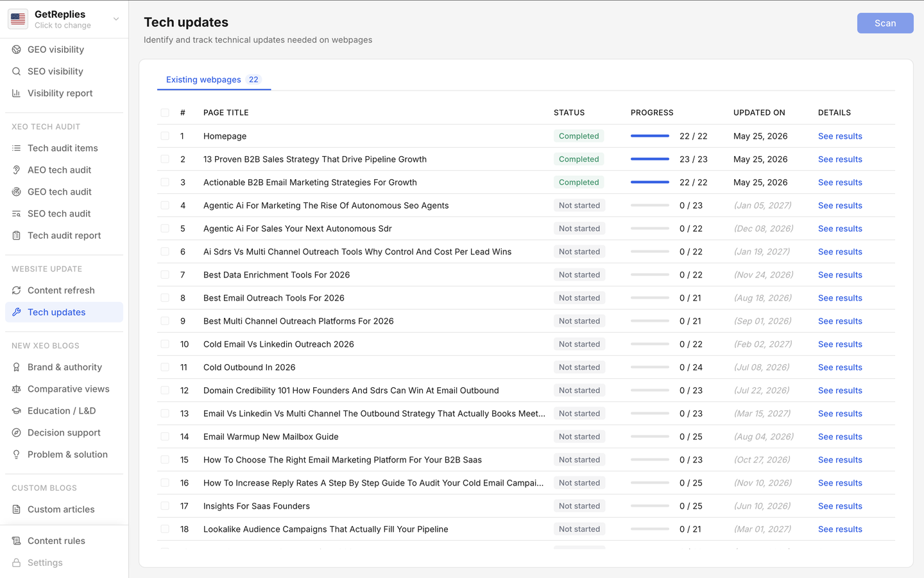Click the Tech audit items list icon
924x578 pixels.
tap(17, 148)
